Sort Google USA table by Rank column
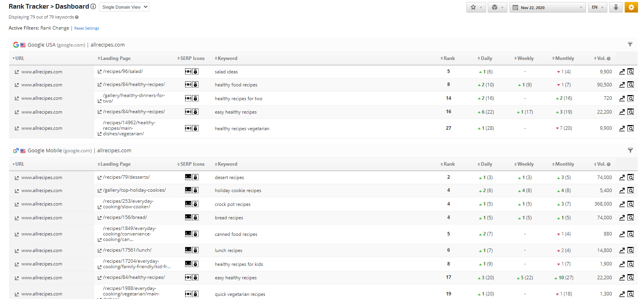Image resolution: width=644 pixels, height=299 pixels. tap(448, 58)
